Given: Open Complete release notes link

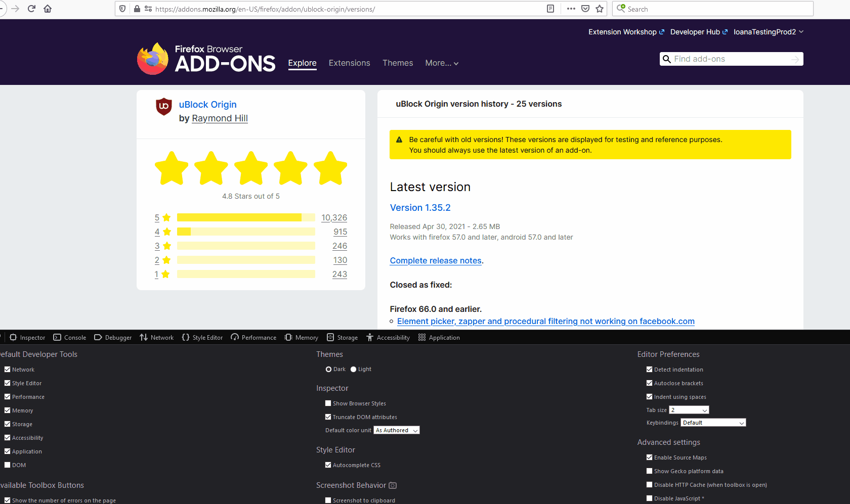Looking at the screenshot, I should tap(435, 260).
